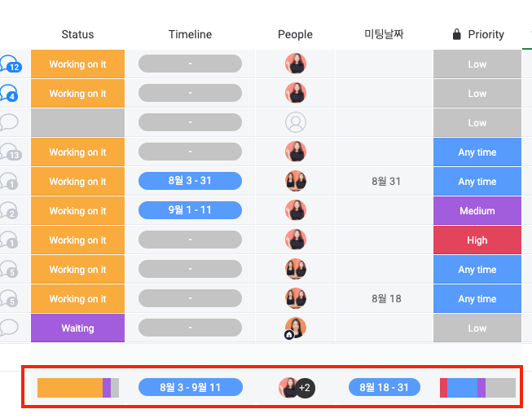Screen dimensions: 532x418
Task: Click the 8월 18 meeting date cell
Action: pos(386,298)
